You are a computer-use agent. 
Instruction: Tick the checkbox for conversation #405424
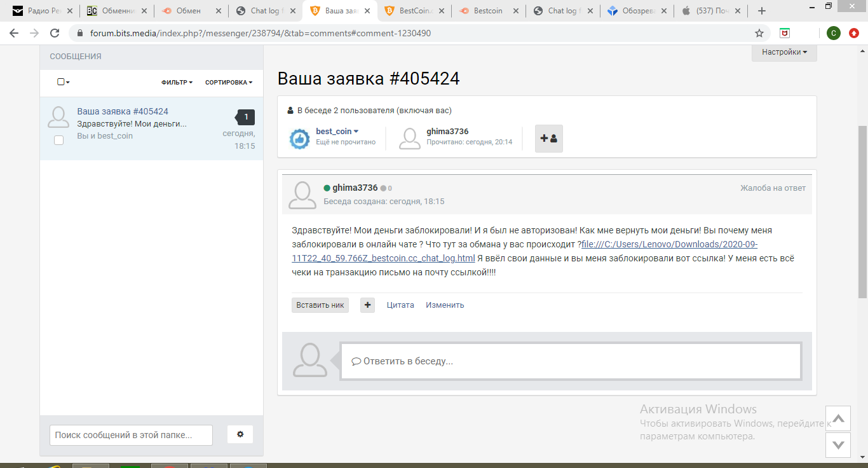point(58,140)
